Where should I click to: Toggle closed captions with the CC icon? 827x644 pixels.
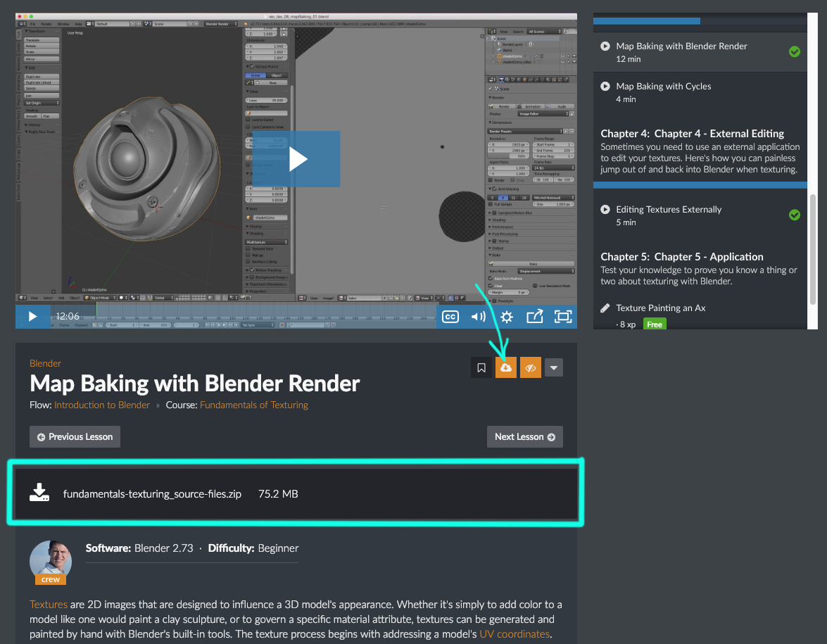click(450, 317)
